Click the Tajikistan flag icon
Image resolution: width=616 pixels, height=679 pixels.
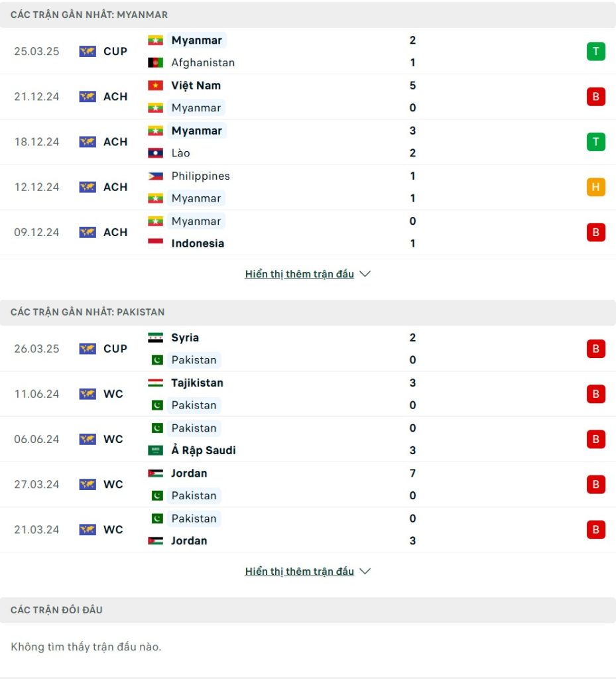click(155, 383)
